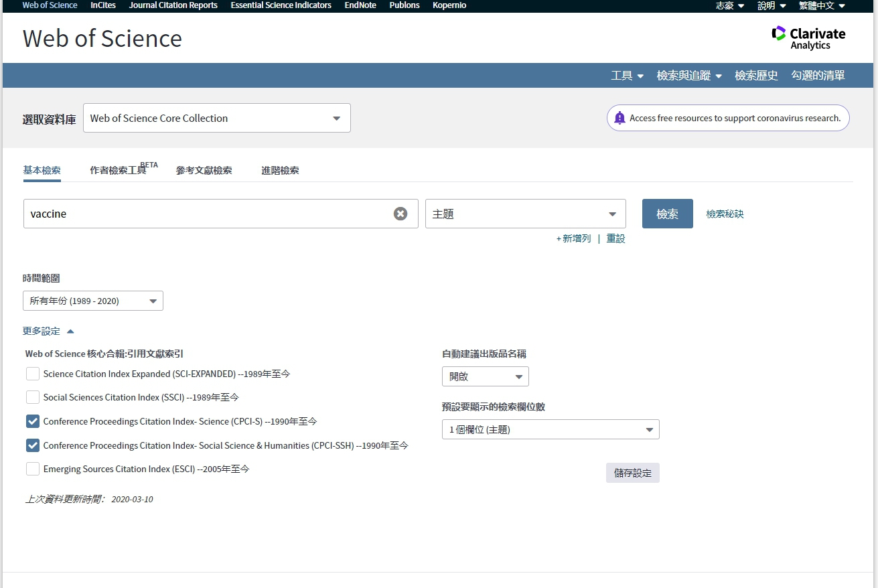
Task: Open the 預設要顯示的檢索欄位數 dropdown
Action: point(551,429)
